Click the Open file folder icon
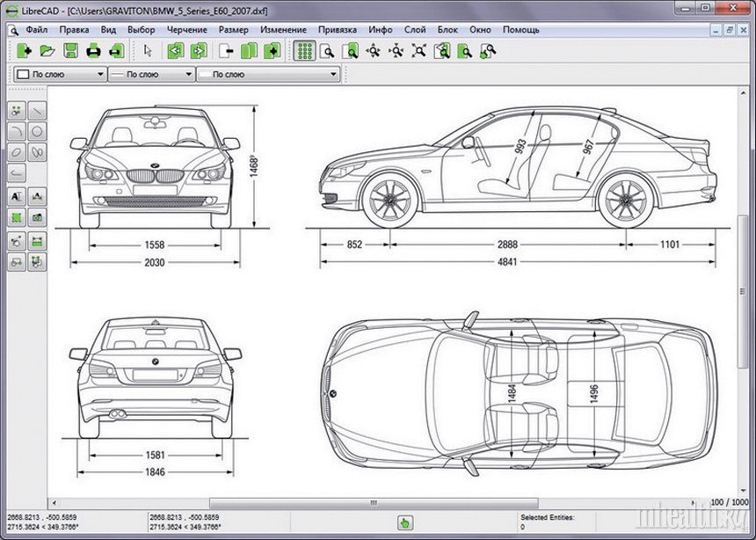The image size is (756, 540). (47, 51)
